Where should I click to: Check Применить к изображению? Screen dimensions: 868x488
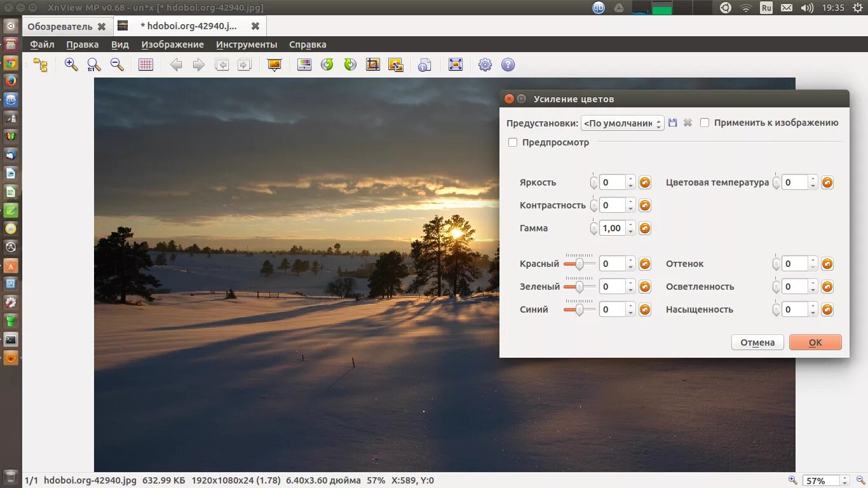click(x=705, y=123)
